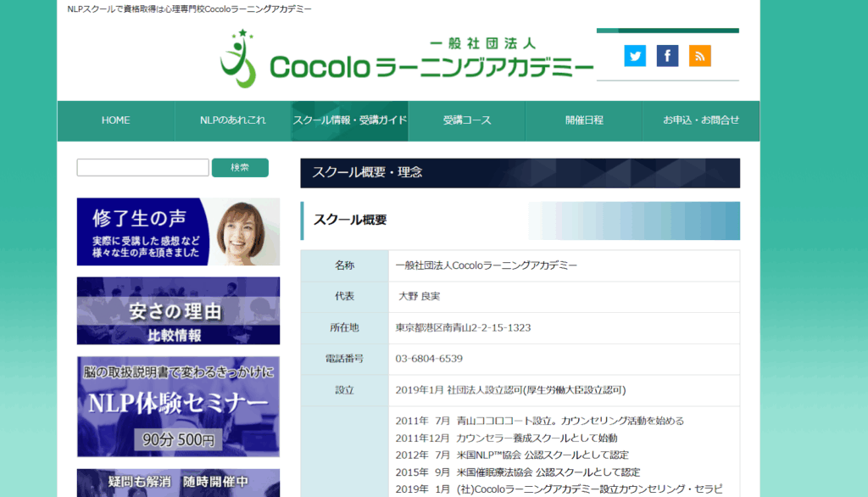Image resolution: width=868 pixels, height=497 pixels.
Task: Open the お申込・お問合せ menu item
Action: point(701,120)
